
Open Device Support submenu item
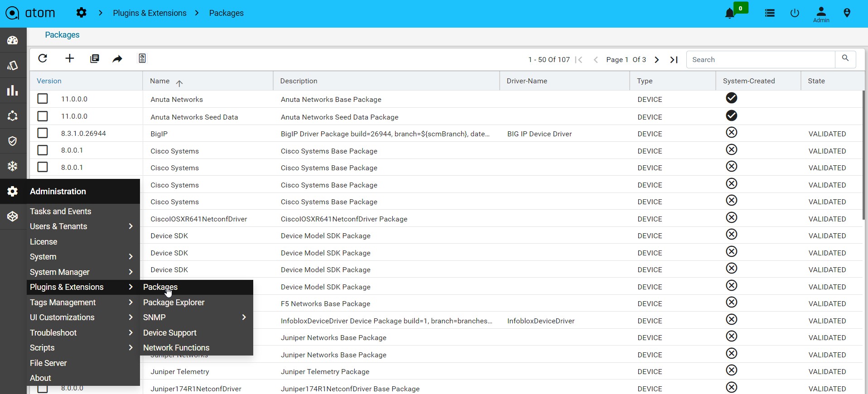[169, 333]
